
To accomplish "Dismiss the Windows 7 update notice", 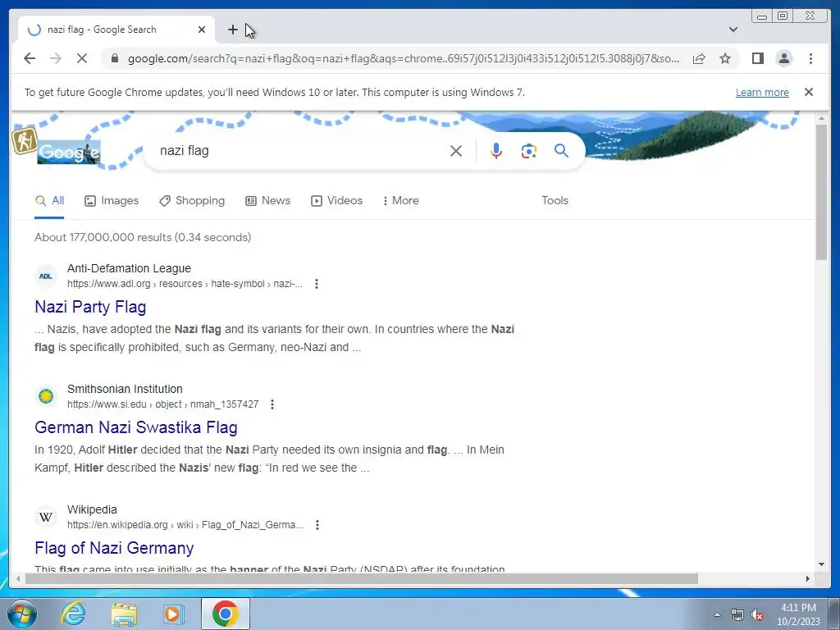I will (809, 92).
